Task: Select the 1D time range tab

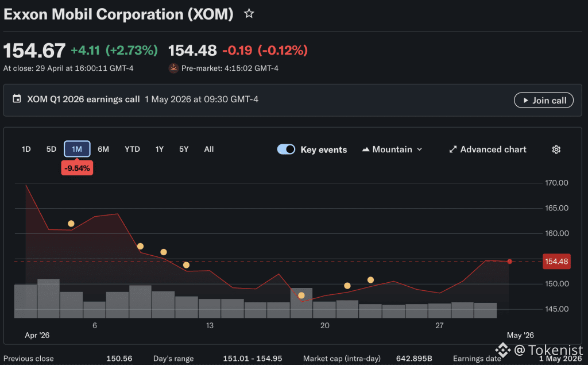Action: coord(26,149)
